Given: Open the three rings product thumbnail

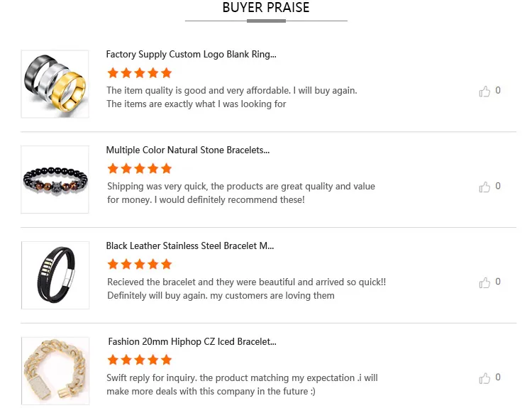Looking at the screenshot, I should click(55, 84).
